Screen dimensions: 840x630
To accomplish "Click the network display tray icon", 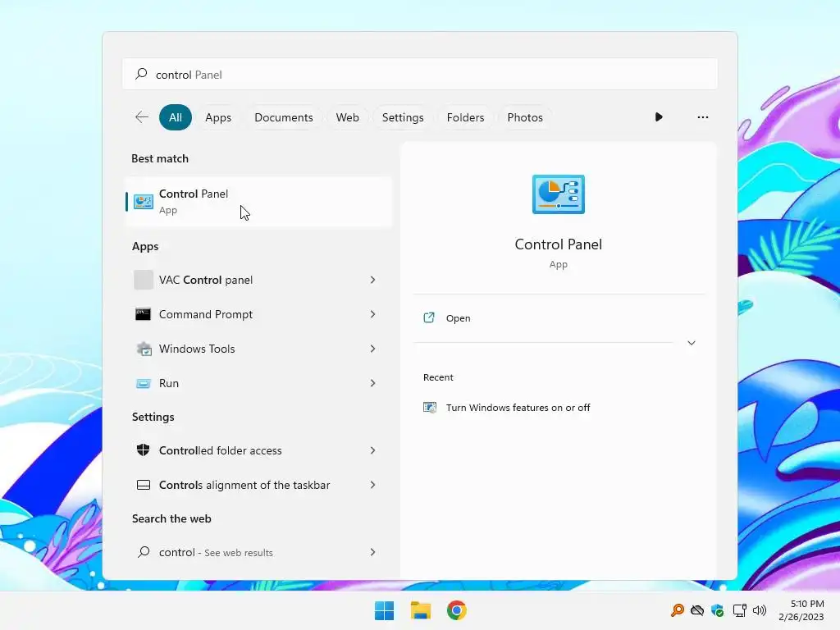I will tap(739, 610).
